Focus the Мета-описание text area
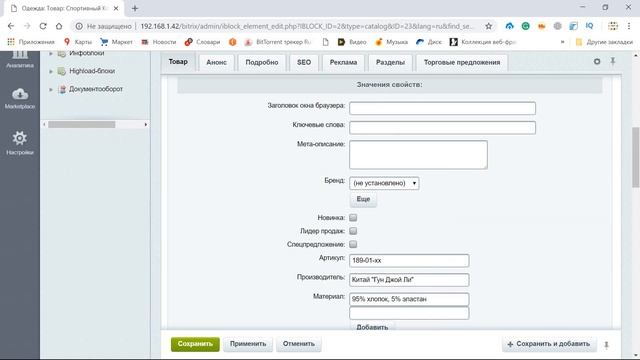The image size is (640, 360). [418, 155]
